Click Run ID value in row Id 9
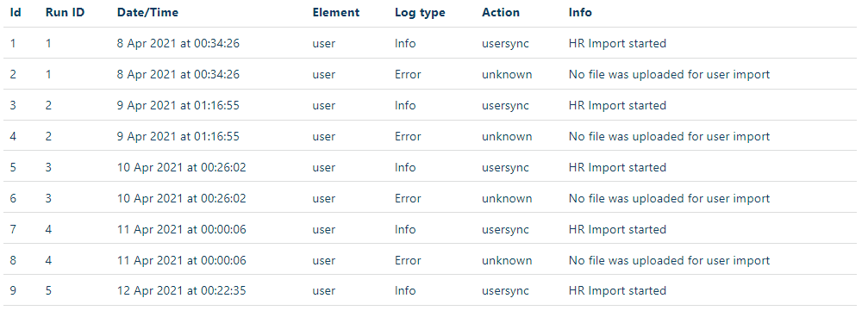This screenshot has width=868, height=317. 49,290
